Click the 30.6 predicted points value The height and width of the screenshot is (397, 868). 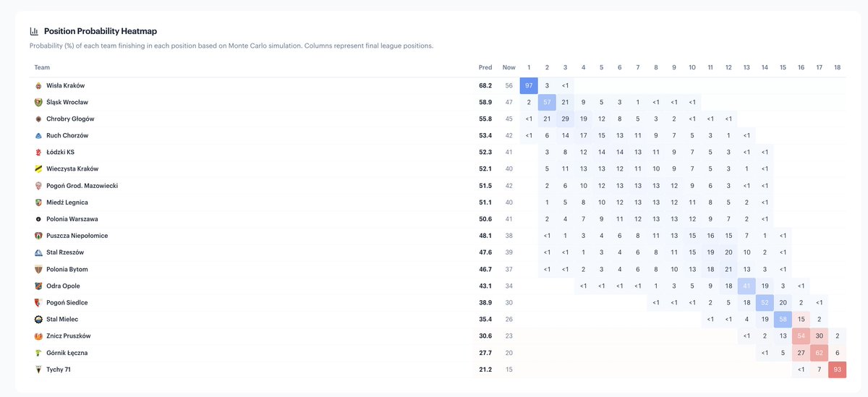(x=485, y=336)
